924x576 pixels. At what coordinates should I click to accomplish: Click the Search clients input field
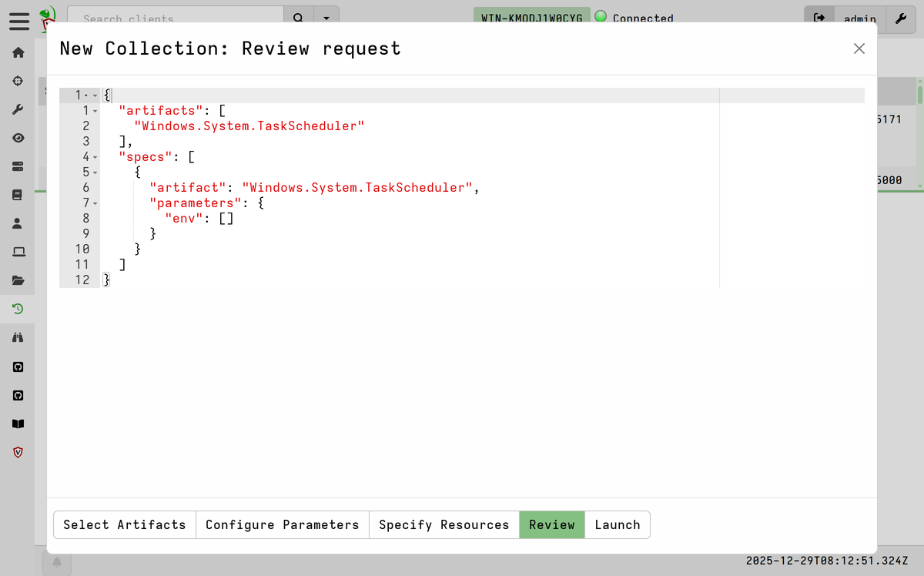(x=176, y=18)
